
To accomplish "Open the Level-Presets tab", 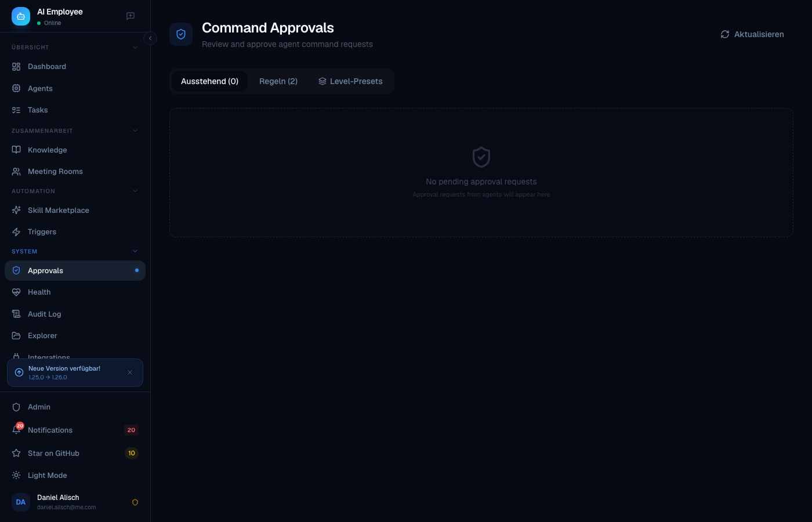I will click(350, 81).
